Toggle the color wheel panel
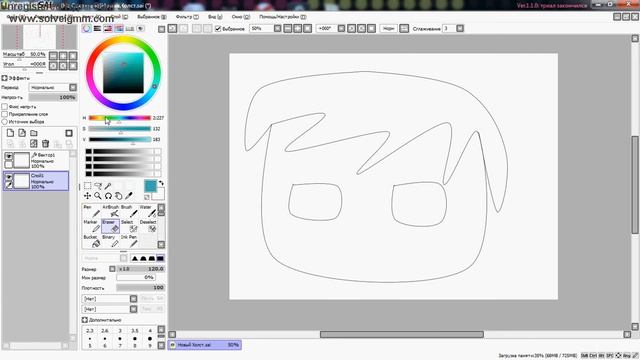This screenshot has height=360, width=640. coord(87,29)
